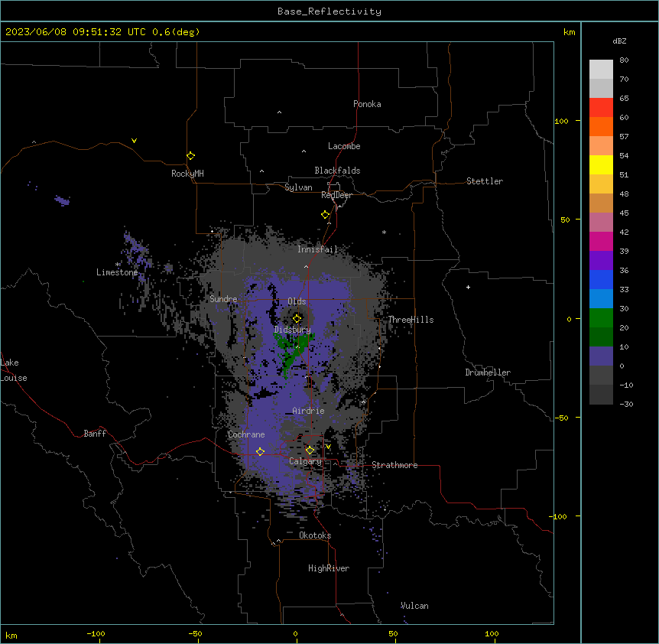The image size is (659, 644).
Task: Pick the slate purple 10-0 dBZ swatch
Action: click(601, 356)
